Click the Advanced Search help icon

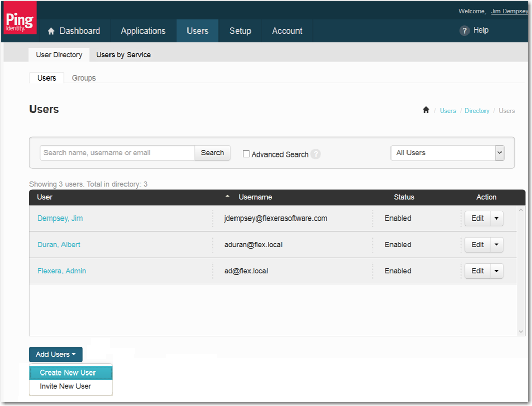(316, 154)
